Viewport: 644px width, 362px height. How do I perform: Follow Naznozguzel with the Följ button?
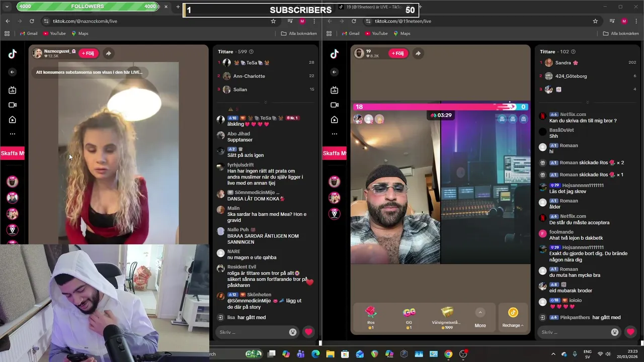(x=88, y=53)
